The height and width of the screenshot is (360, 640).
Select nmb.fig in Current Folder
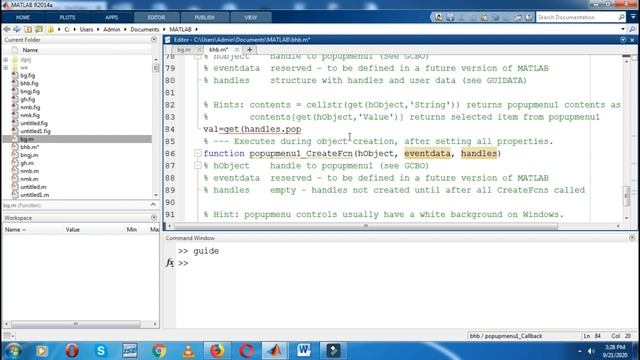pos(30,107)
